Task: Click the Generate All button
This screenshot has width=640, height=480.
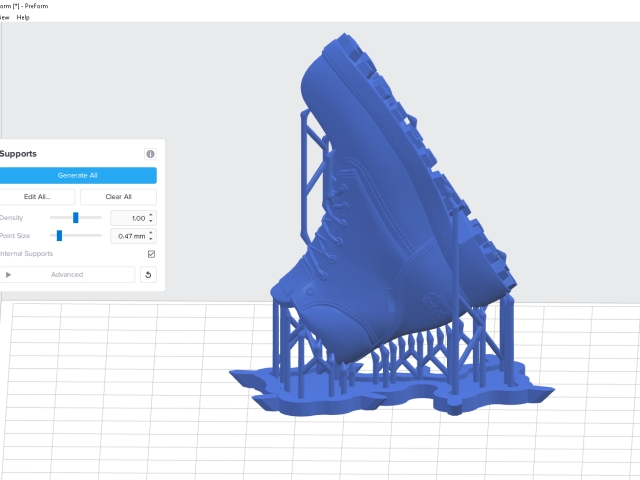Action: pyautogui.click(x=78, y=176)
